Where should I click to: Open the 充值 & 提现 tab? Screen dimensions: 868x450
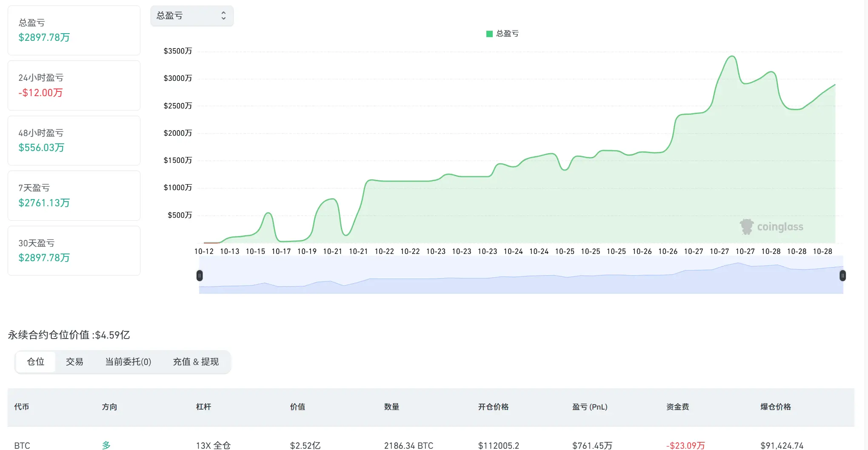(196, 362)
